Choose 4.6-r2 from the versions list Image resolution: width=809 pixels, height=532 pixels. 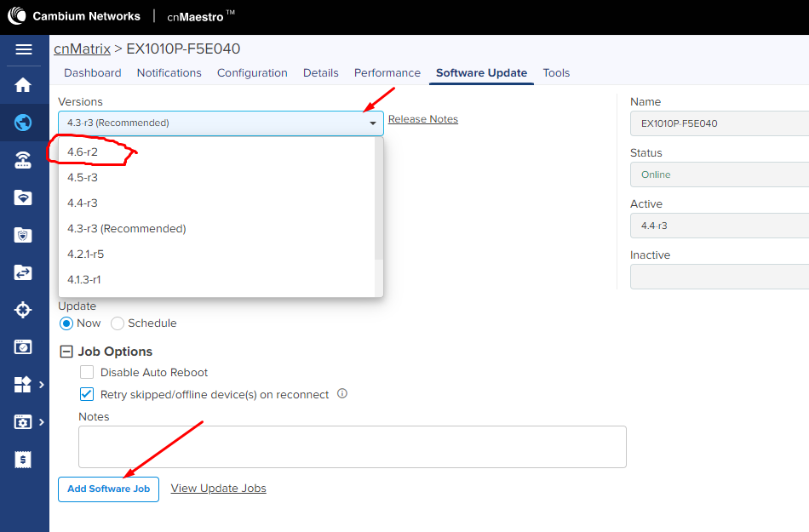[x=83, y=152]
